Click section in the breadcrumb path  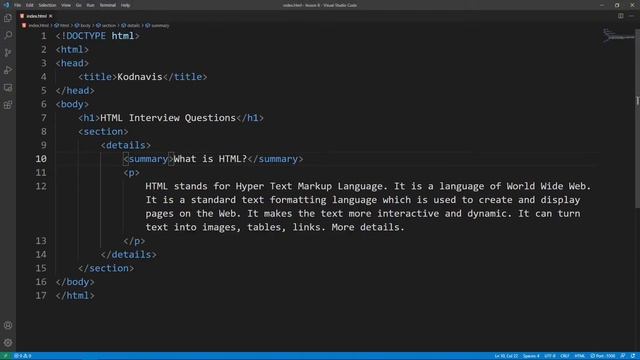pos(109,25)
